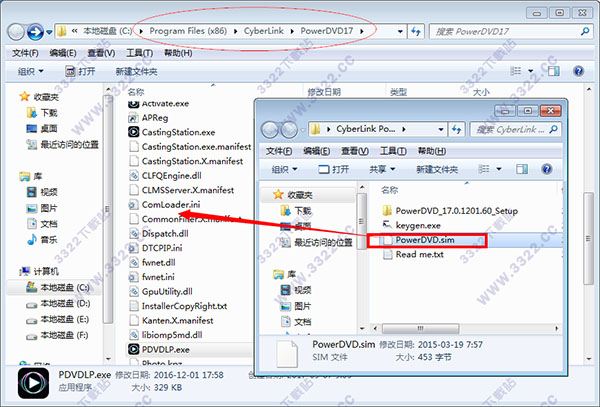Click refresh icon in front window address bar
The image size is (600, 407).
coord(456,129)
